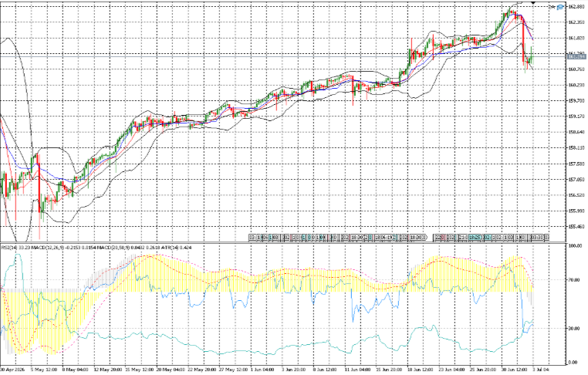Click the 23 Jun 04:00 time label
Screen dimensions: 588x375
pyautogui.click(x=452, y=370)
